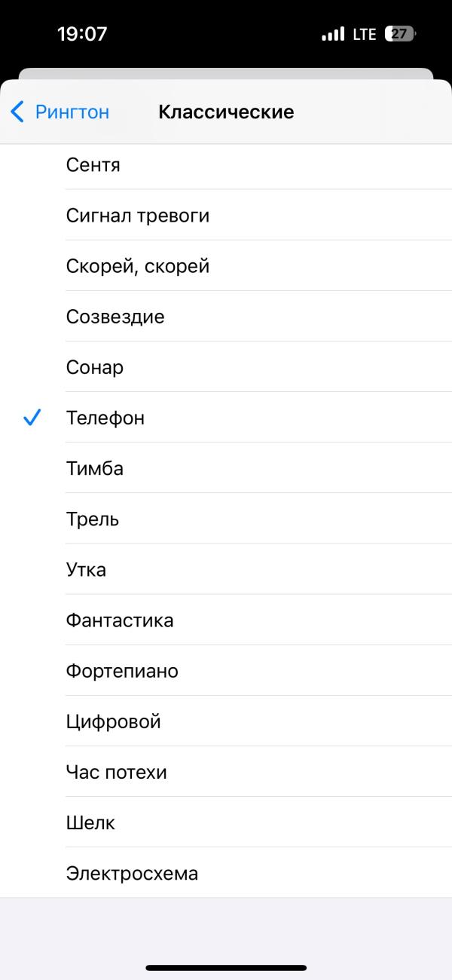Select the Шелк ringtone
452x980 pixels.
[226, 822]
